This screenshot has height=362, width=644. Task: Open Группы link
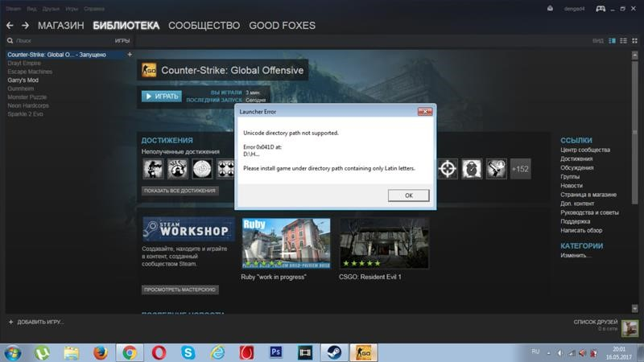(570, 176)
